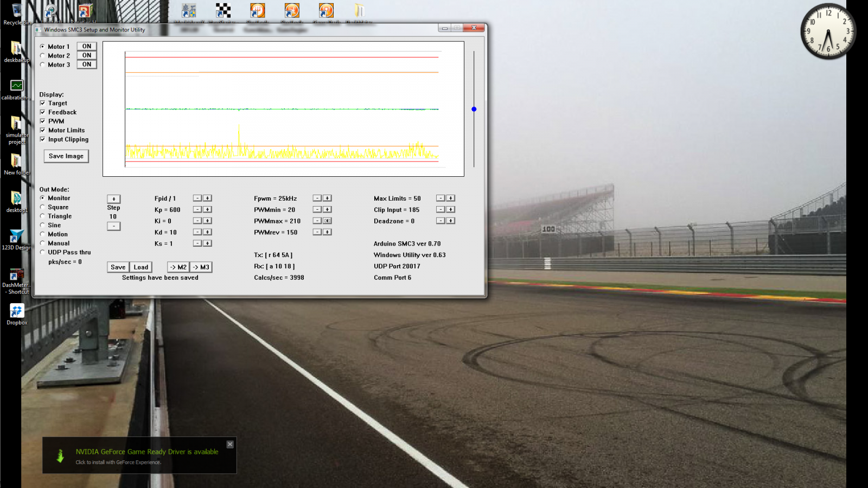Screen dimensions: 868x488
Task: Open the Recycle Bin desktop icon
Action: (16, 14)
